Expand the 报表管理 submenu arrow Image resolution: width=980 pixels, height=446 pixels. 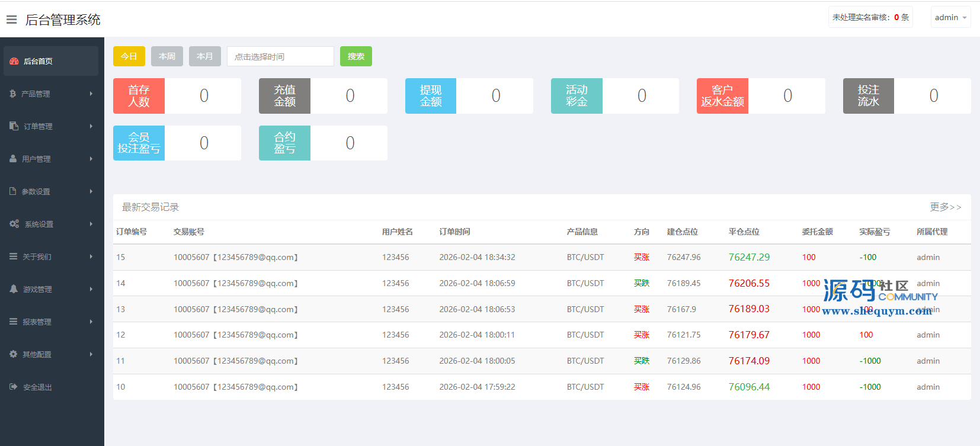91,322
